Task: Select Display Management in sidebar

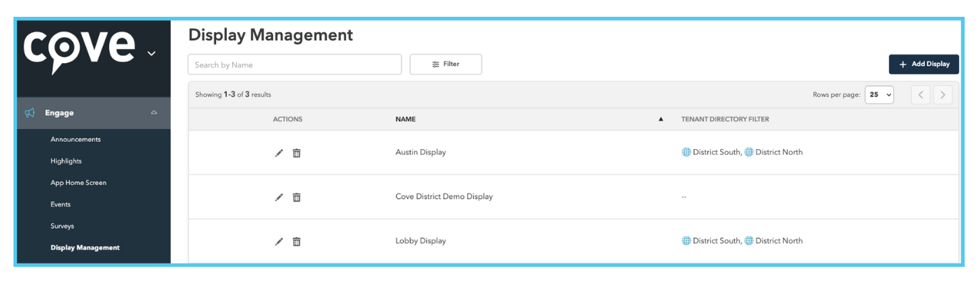Action: [85, 247]
